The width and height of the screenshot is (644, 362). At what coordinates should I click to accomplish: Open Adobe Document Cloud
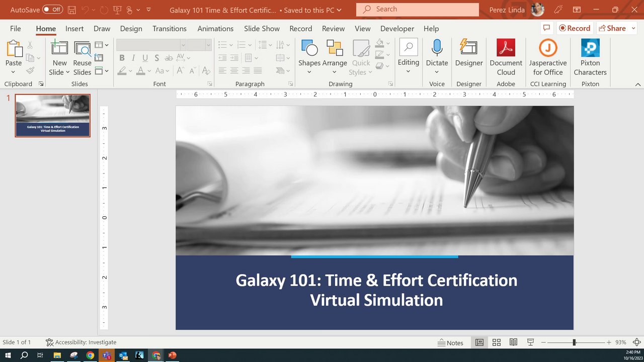[x=506, y=57]
